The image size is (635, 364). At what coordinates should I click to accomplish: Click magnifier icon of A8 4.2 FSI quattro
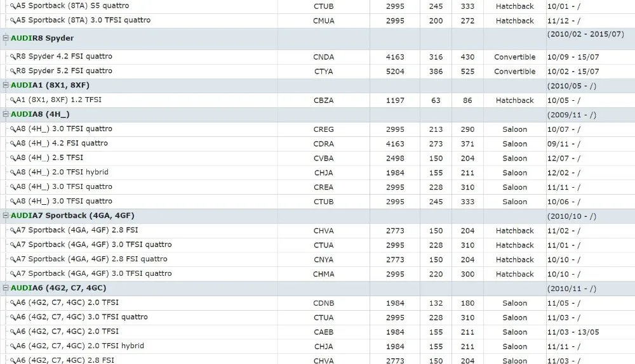click(x=13, y=144)
